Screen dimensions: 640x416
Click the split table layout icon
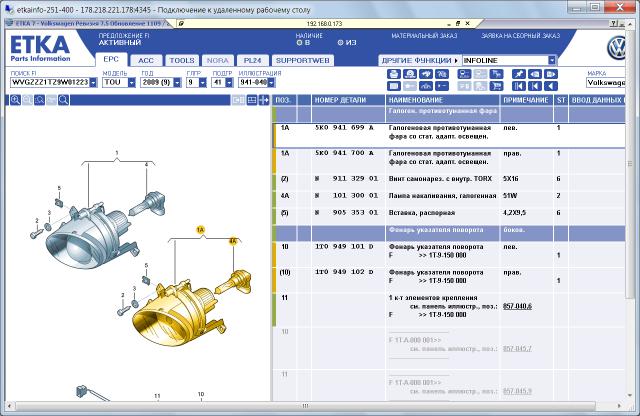[x=252, y=100]
